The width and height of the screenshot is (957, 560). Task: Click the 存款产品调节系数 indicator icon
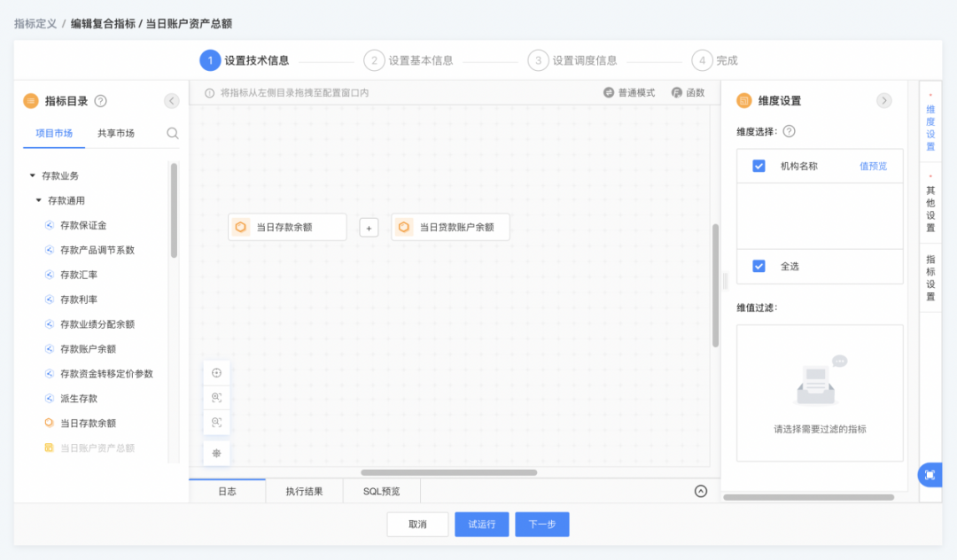pyautogui.click(x=50, y=250)
